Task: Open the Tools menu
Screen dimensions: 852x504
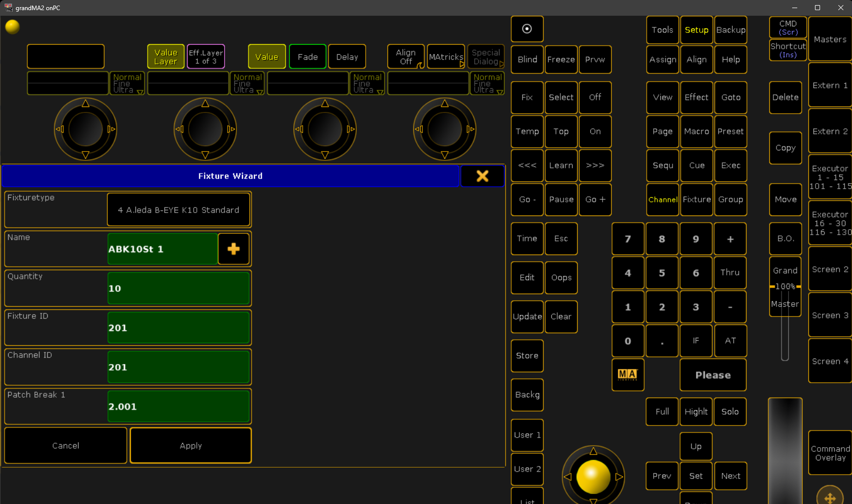Action: click(662, 30)
